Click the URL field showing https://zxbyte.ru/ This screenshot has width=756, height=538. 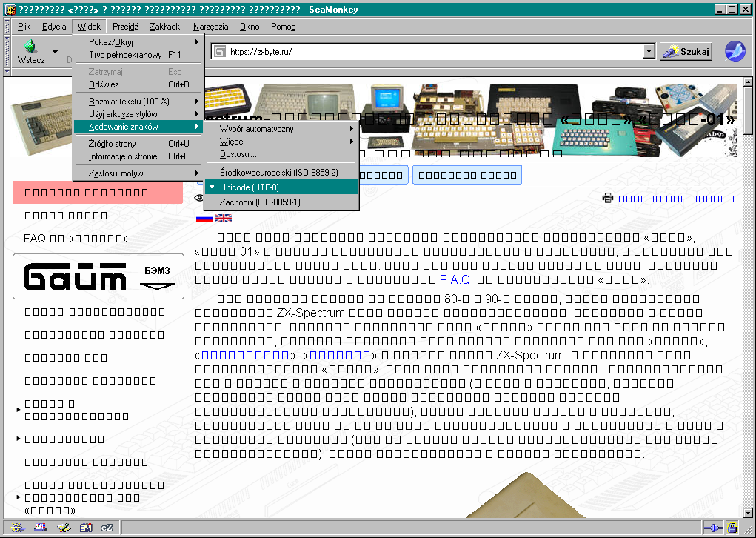click(x=433, y=52)
